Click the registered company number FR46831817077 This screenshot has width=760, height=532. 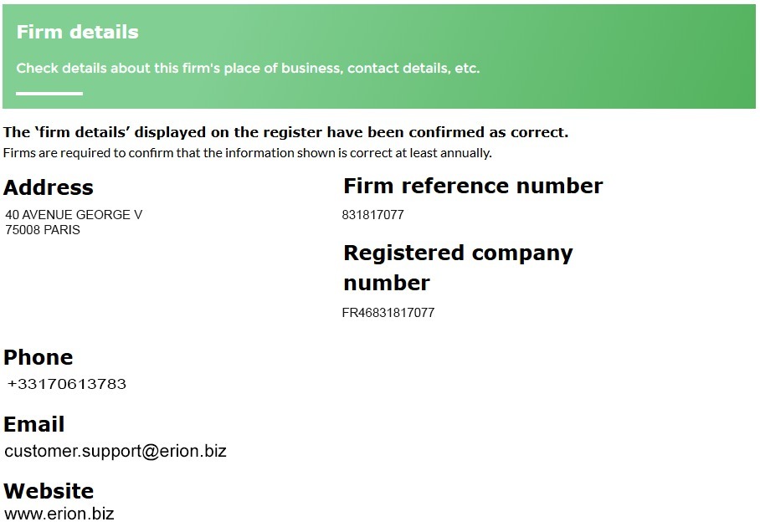pyautogui.click(x=388, y=313)
